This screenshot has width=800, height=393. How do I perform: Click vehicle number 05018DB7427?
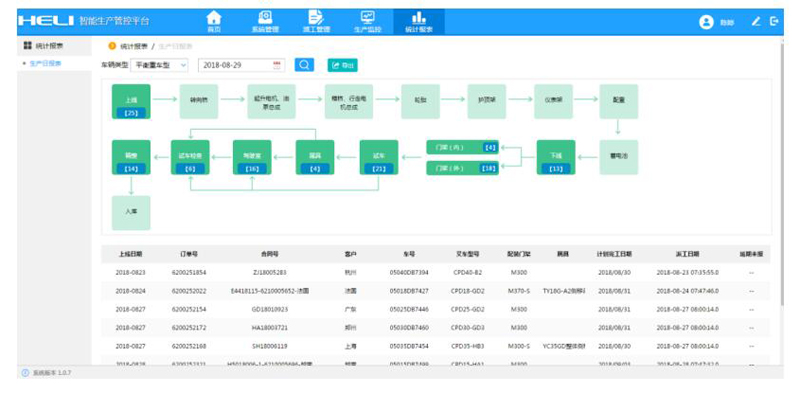click(409, 291)
